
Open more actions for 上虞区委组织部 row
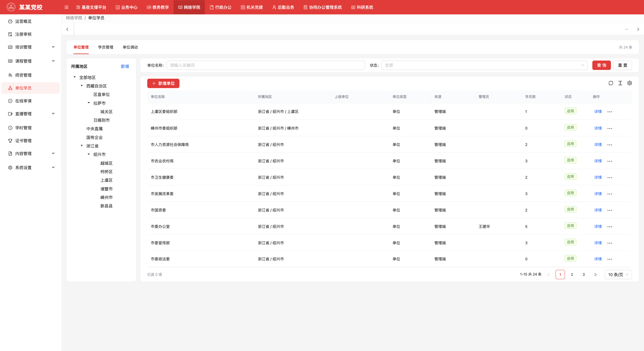pyautogui.click(x=610, y=112)
